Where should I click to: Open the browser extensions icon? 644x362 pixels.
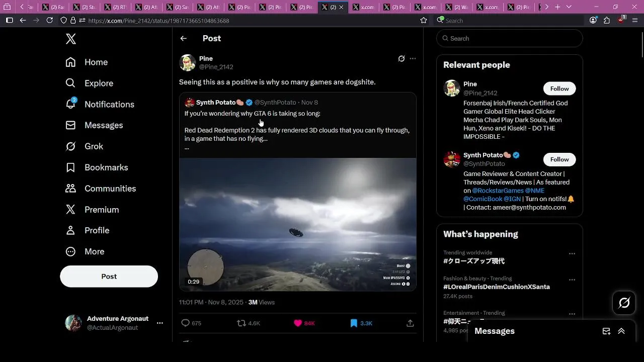click(x=606, y=21)
